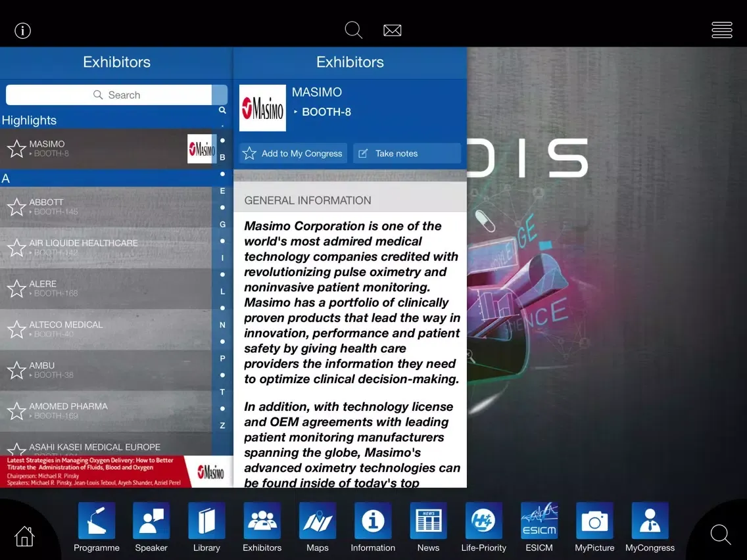Click the exhibitor Search field
This screenshot has width=747, height=560.
(x=108, y=95)
